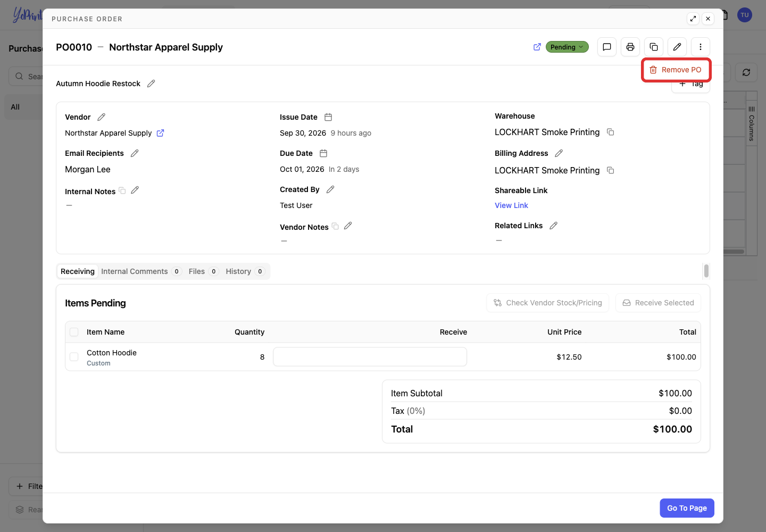This screenshot has width=766, height=532.
Task: Open Due Date calendar picker
Action: (323, 153)
